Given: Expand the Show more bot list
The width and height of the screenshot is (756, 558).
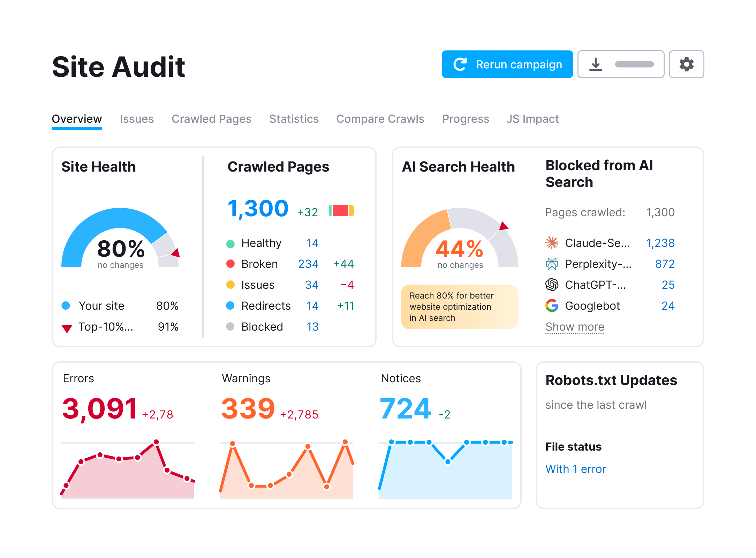Looking at the screenshot, I should 575,327.
